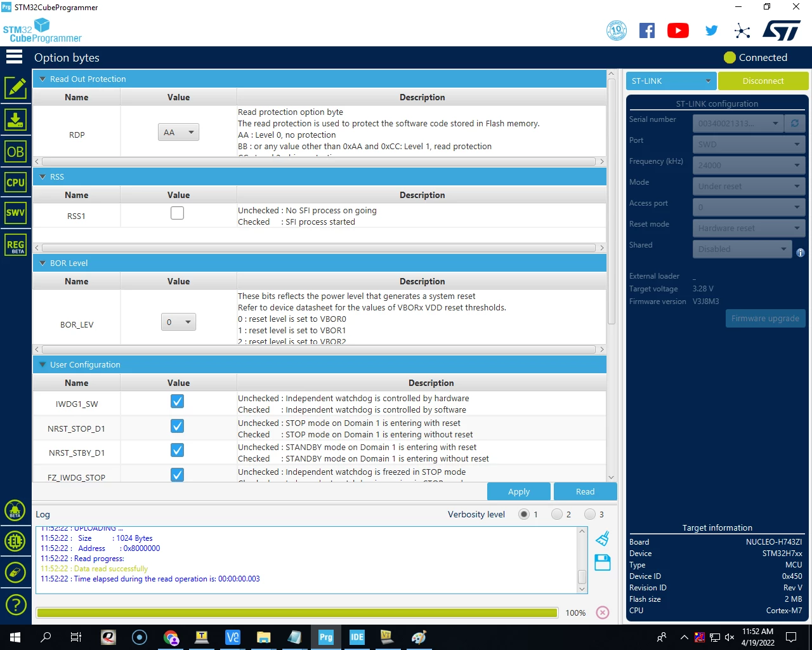Viewport: 812px width, 650px height.
Task: Uncheck the NRST_STOP_D1 checkbox
Action: tap(178, 426)
